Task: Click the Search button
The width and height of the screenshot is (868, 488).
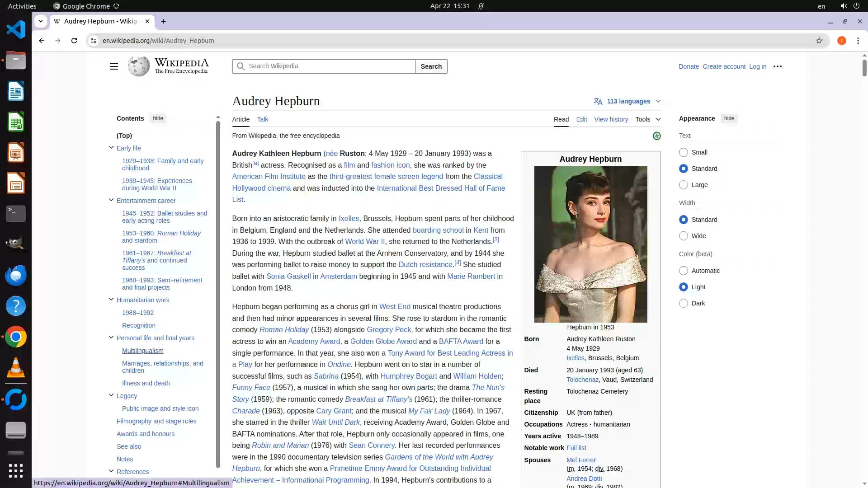Action: (x=431, y=66)
